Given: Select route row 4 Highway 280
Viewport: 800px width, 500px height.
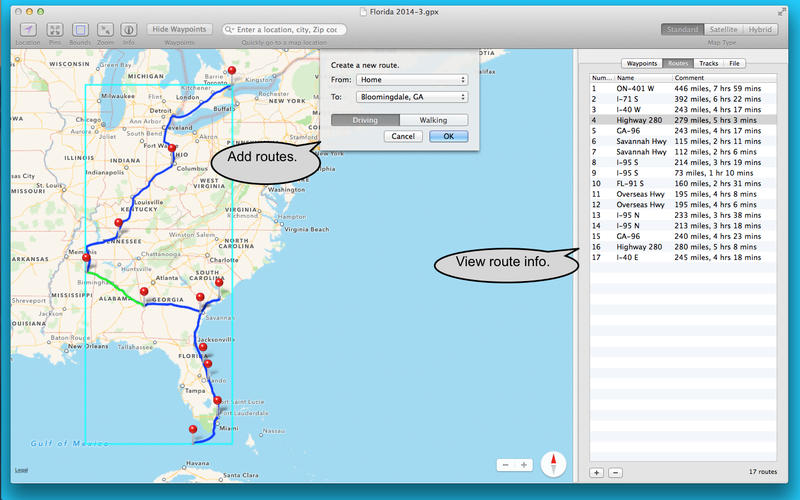Looking at the screenshot, I should coord(683,120).
